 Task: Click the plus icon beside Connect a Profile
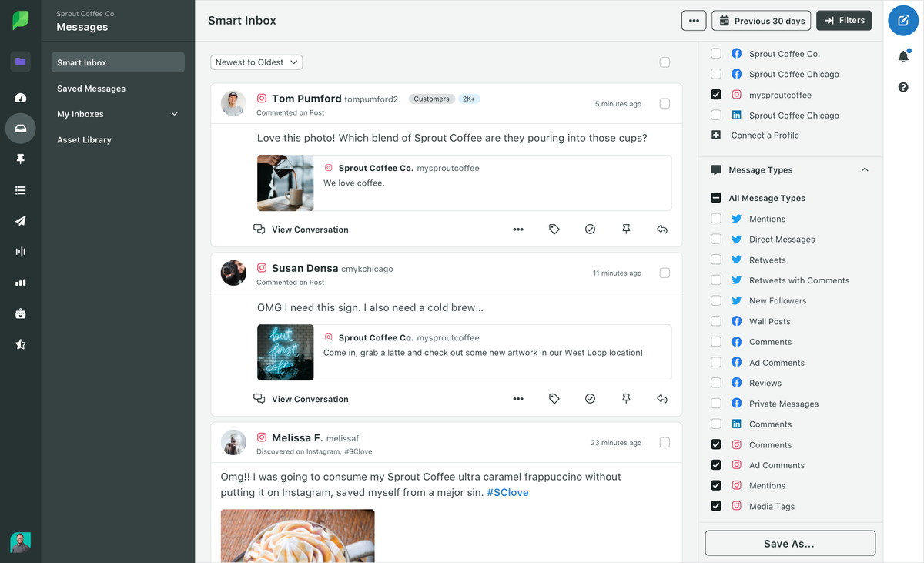[716, 135]
